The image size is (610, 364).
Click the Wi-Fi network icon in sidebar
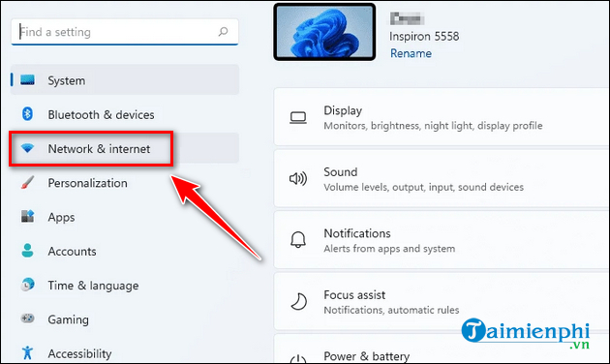point(27,148)
